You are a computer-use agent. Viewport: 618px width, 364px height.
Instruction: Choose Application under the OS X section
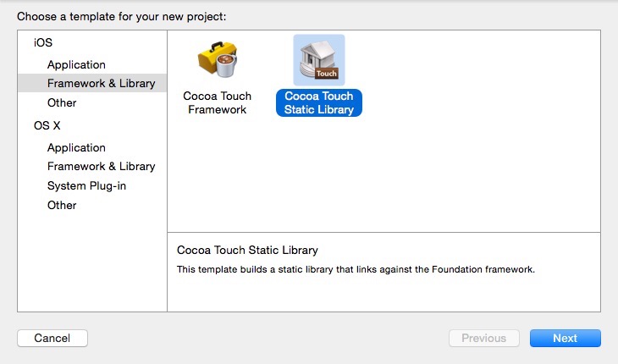coord(76,147)
